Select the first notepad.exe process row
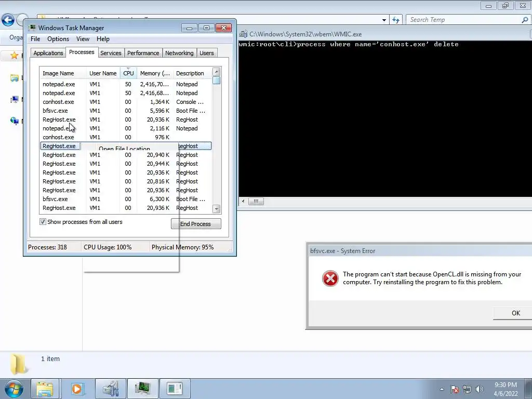The height and width of the screenshot is (399, 532). pyautogui.click(x=126, y=84)
